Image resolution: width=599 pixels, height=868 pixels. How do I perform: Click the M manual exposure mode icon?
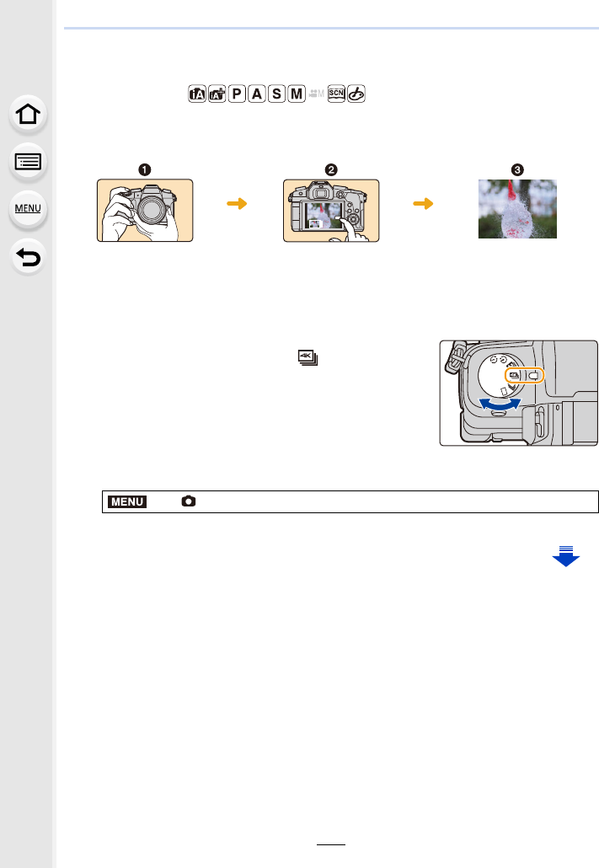click(297, 94)
